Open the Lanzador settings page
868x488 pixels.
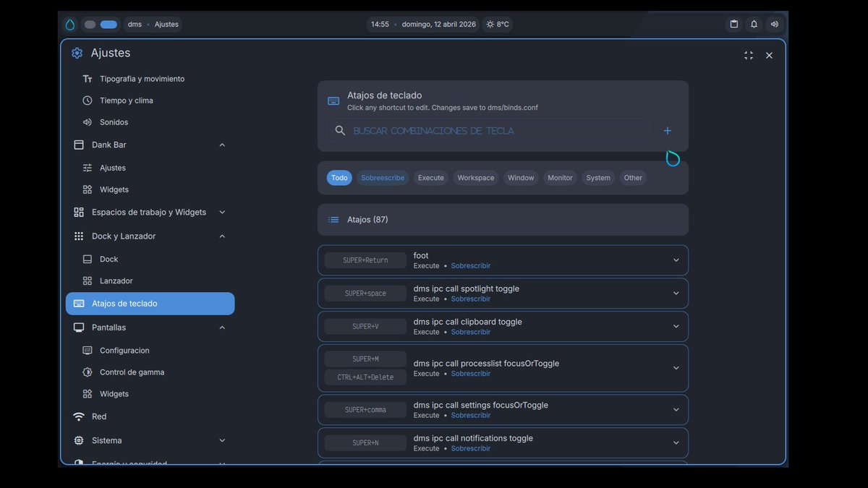pyautogui.click(x=116, y=281)
